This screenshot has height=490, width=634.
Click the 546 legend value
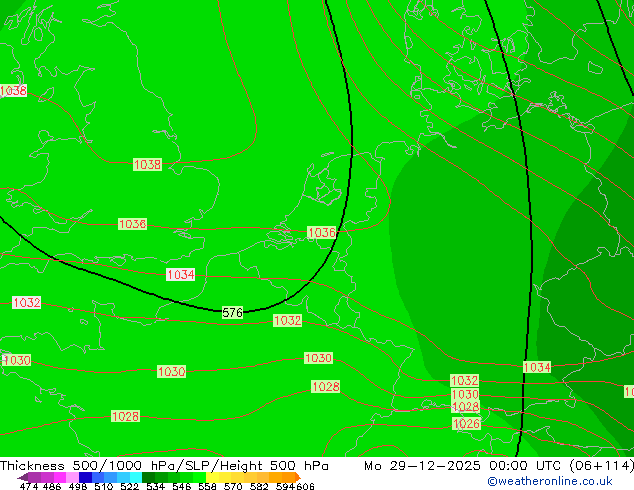pos(181,486)
